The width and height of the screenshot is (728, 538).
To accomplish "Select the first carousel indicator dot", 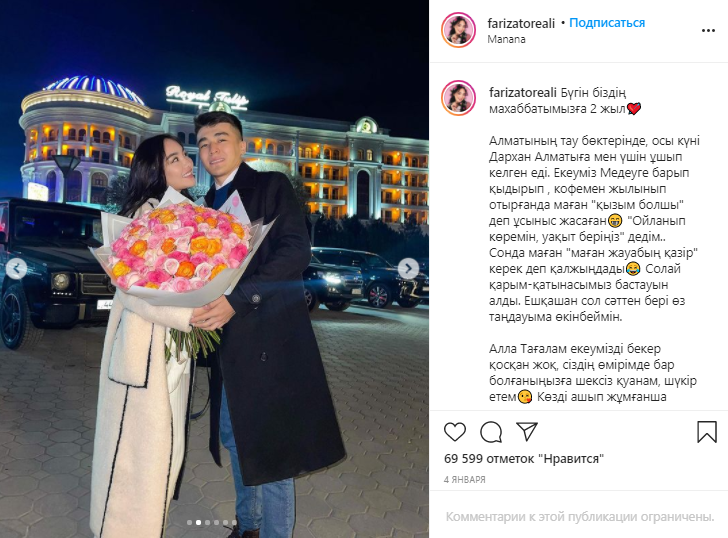I will 189,522.
